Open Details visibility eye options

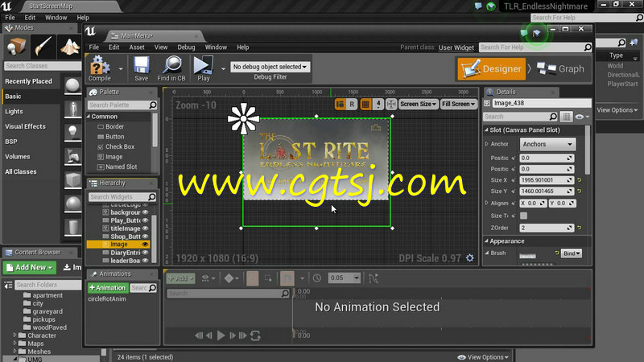point(581,117)
